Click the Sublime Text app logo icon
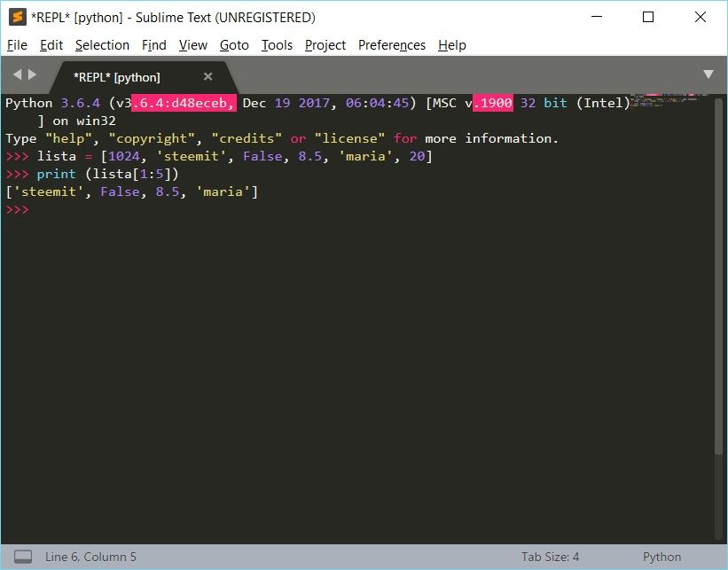The image size is (728, 570). 18,17
